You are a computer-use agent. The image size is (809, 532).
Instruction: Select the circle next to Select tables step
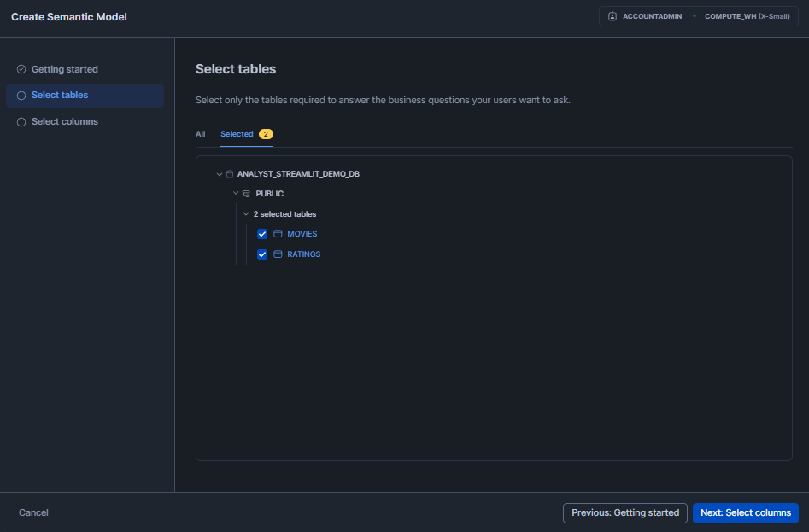point(21,95)
